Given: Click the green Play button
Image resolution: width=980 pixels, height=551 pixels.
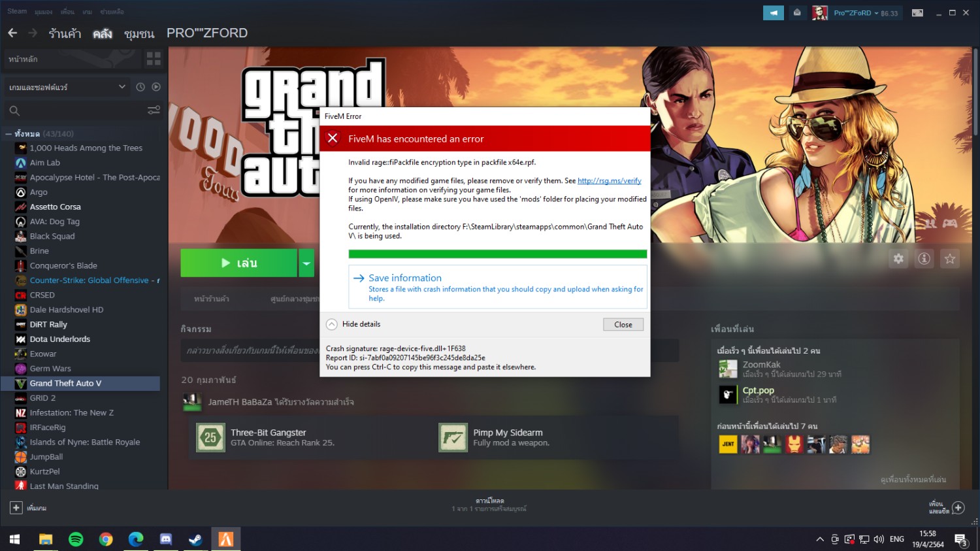Looking at the screenshot, I should pos(239,263).
